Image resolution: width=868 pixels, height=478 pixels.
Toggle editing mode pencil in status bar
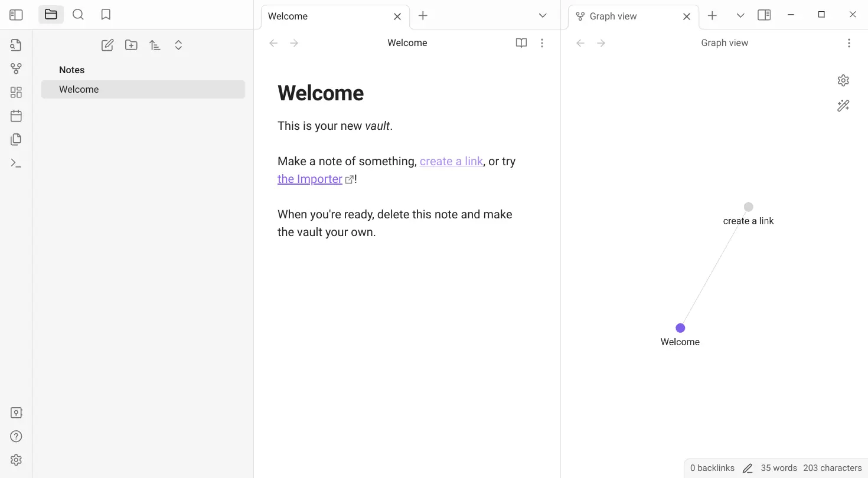coord(748,469)
